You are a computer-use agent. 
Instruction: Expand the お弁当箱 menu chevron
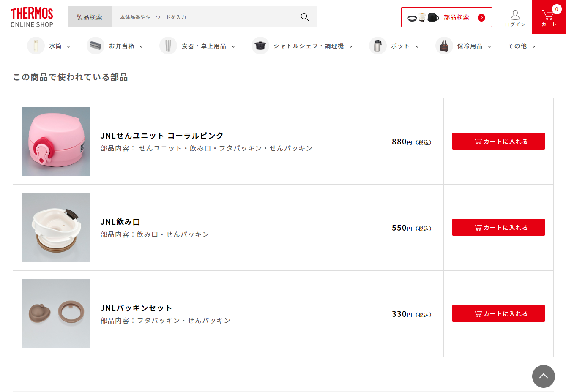141,47
